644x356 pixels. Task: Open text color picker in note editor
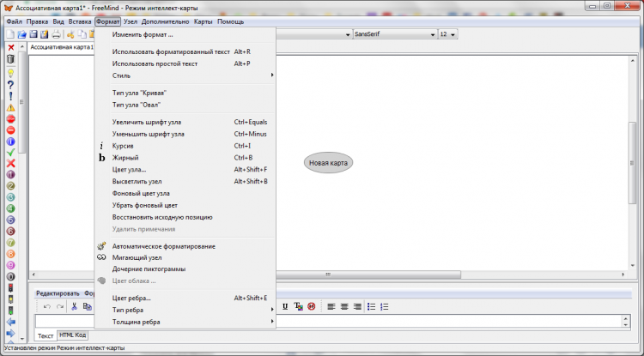coord(298,307)
